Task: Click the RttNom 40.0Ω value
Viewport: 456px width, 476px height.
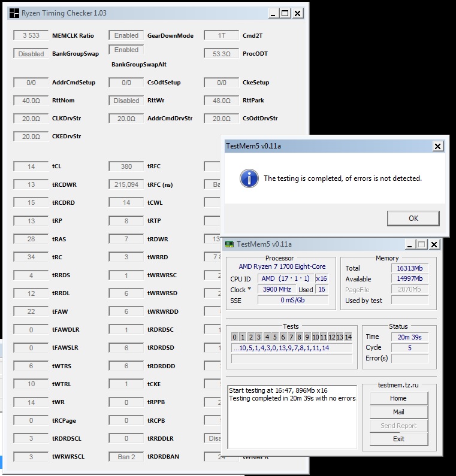Action: 31,101
